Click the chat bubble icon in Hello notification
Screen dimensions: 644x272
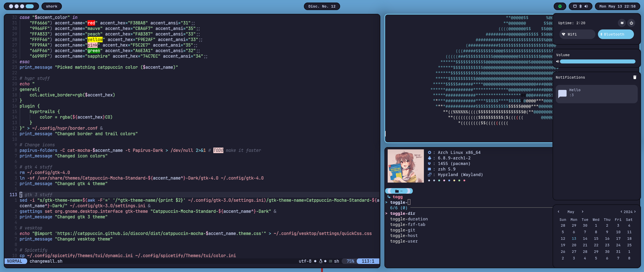[562, 94]
